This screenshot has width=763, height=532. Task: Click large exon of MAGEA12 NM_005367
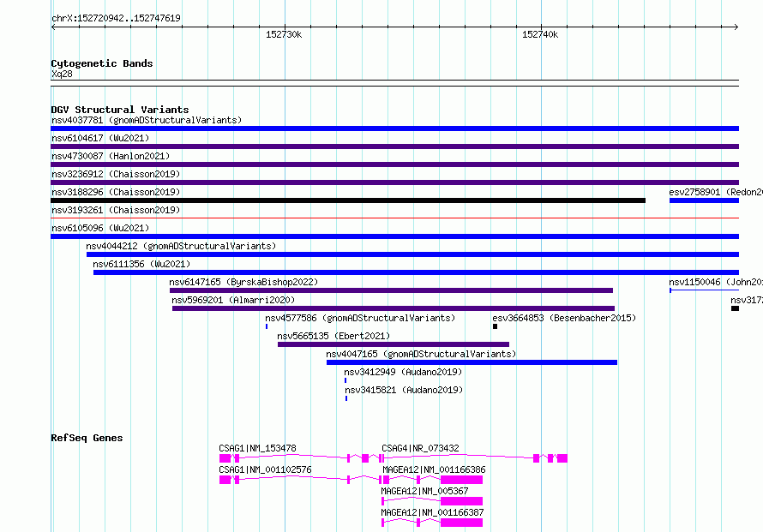(x=462, y=501)
